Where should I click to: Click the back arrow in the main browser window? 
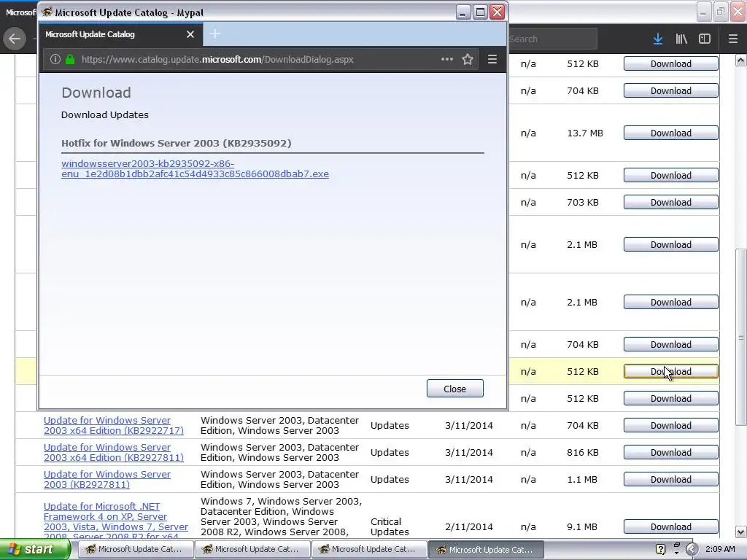[x=15, y=39]
